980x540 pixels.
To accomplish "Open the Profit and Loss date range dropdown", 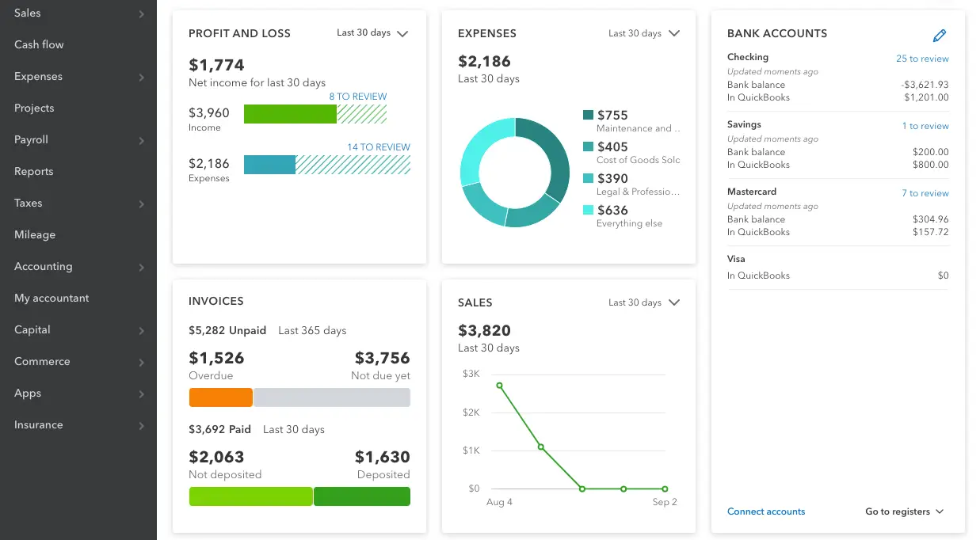I will tap(372, 33).
